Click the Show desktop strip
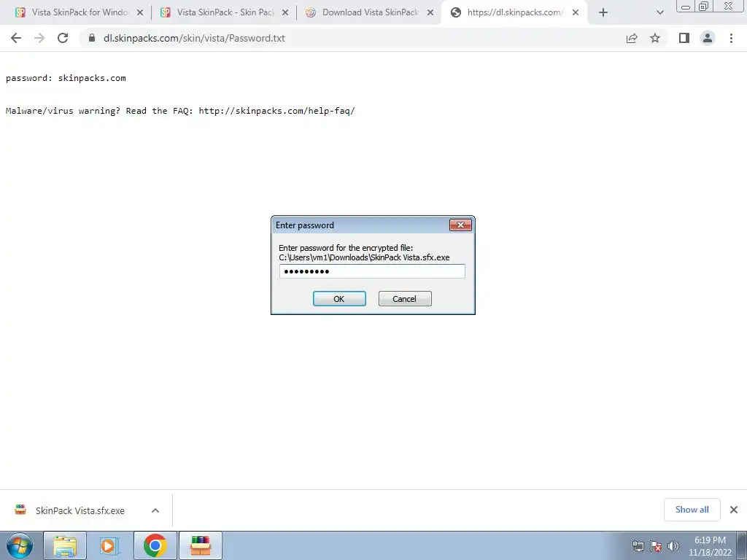This screenshot has width=747, height=560. click(x=742, y=545)
